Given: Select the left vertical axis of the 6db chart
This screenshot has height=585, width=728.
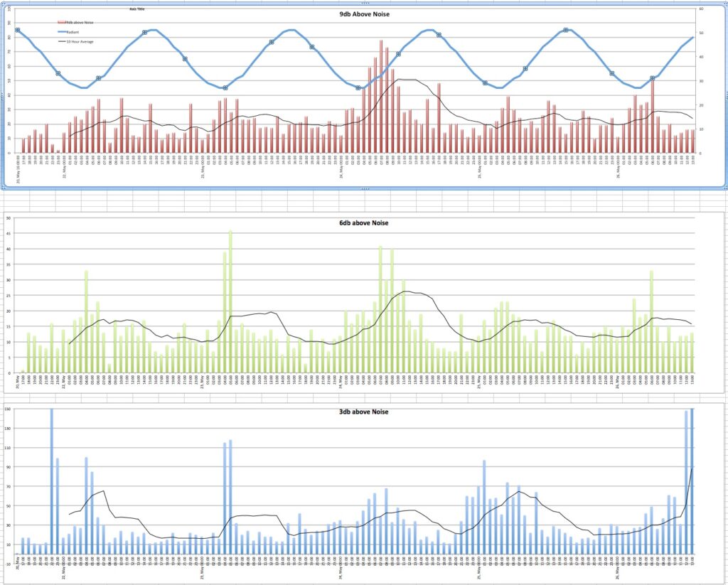Looking at the screenshot, I should click(9, 295).
